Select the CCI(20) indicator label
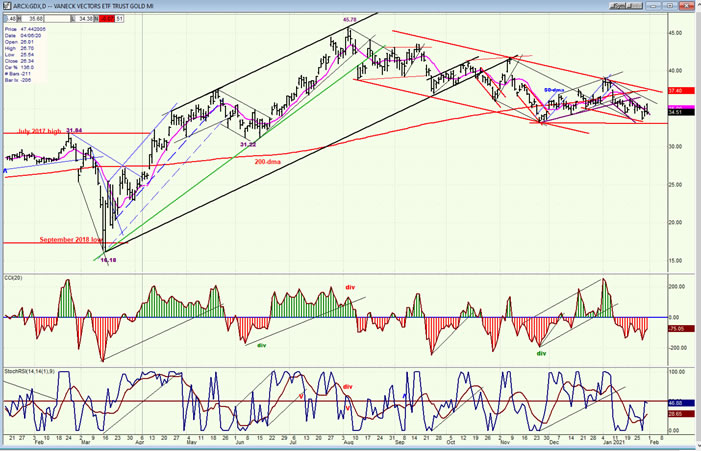The width and height of the screenshot is (701, 451). pos(13,278)
